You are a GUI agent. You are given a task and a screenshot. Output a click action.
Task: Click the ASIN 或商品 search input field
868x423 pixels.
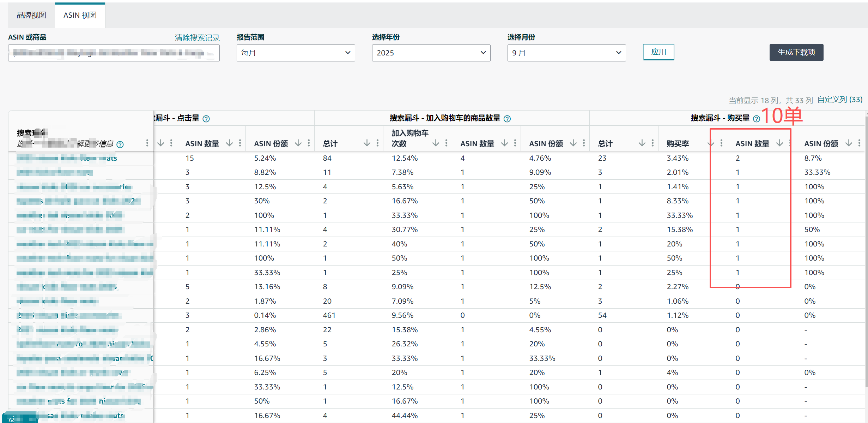tap(114, 53)
